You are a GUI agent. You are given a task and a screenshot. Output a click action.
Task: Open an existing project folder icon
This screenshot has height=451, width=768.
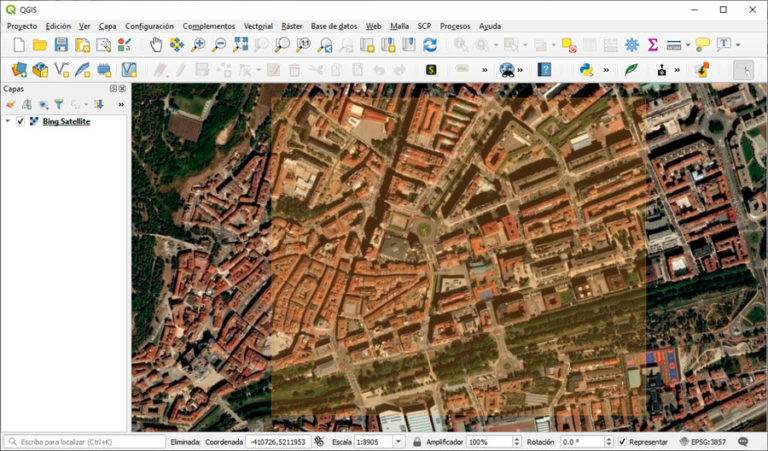coord(40,45)
